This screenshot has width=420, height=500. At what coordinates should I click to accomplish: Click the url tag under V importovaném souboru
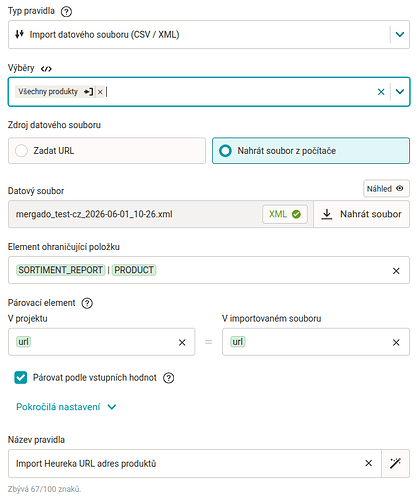[238, 342]
